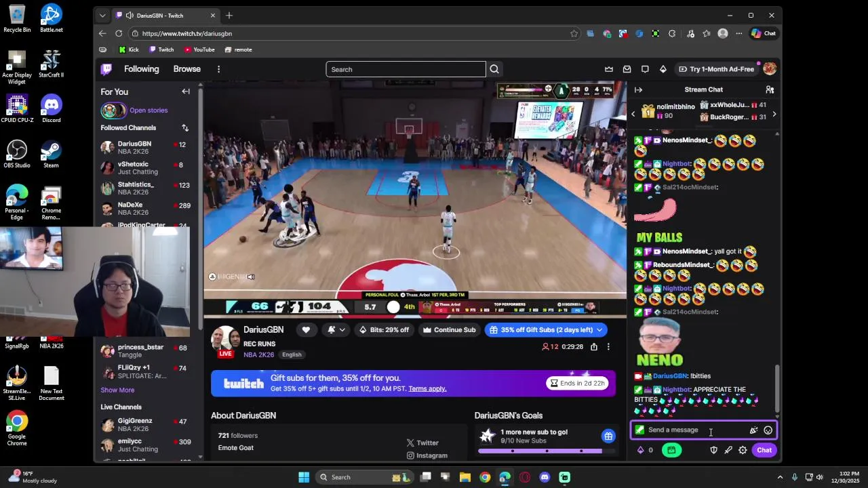The image size is (868, 488).
Task: Show previous gift leaderboard entries
Action: [x=633, y=115]
